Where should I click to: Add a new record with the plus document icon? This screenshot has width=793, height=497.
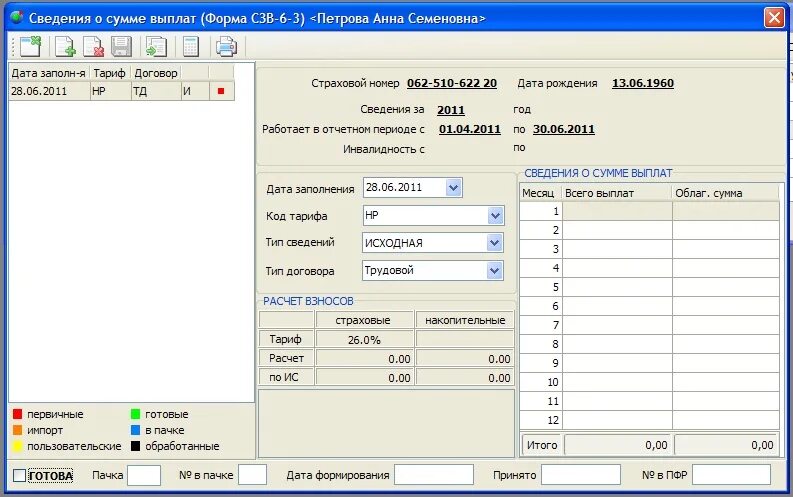(x=65, y=47)
